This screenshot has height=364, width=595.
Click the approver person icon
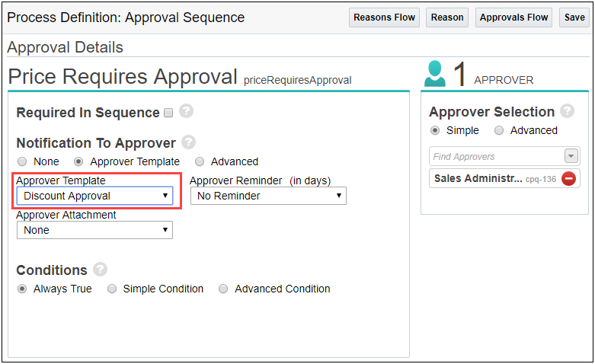[435, 75]
